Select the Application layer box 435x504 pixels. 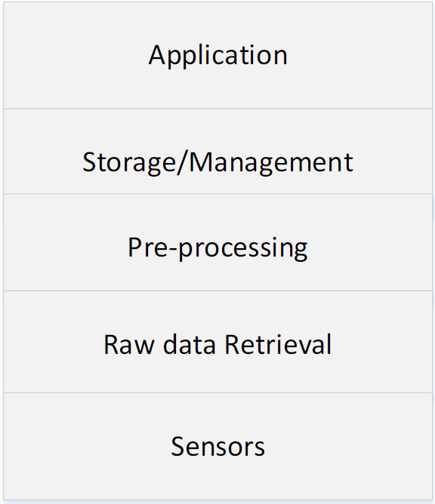pos(217,55)
